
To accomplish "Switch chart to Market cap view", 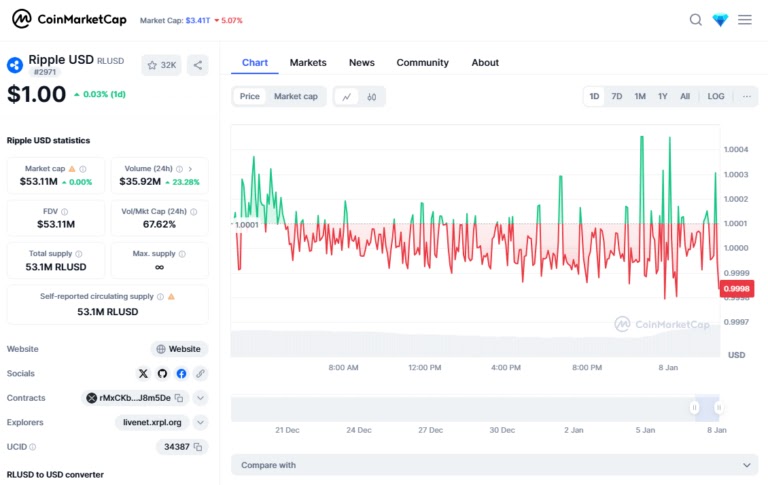I will [x=295, y=97].
